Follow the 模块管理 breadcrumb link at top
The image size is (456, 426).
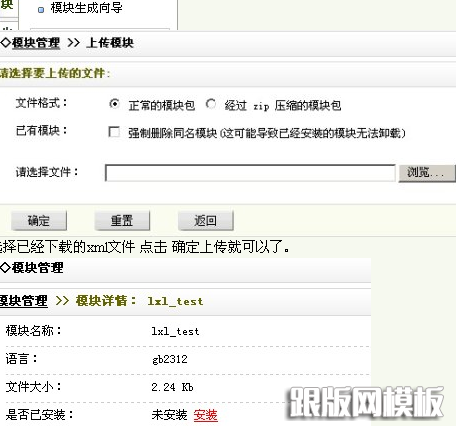pyautogui.click(x=36, y=43)
